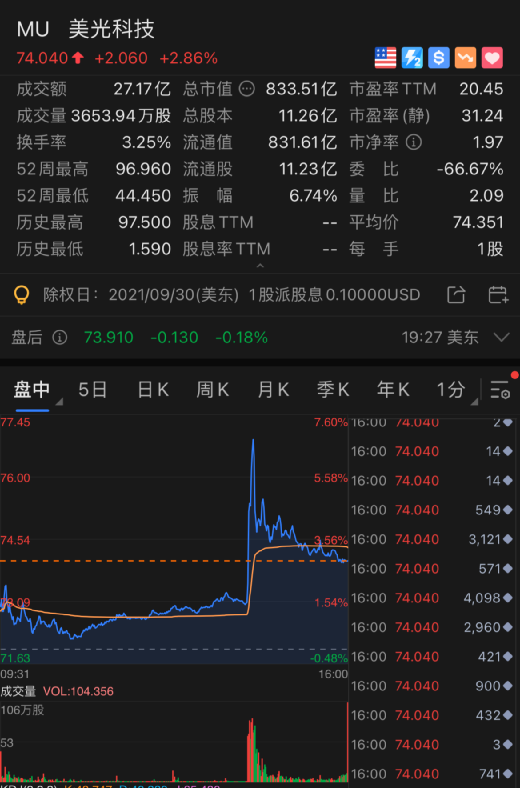This screenshot has height=788, width=520.
Task: Add ex-dividend date to calendar
Action: point(498,294)
